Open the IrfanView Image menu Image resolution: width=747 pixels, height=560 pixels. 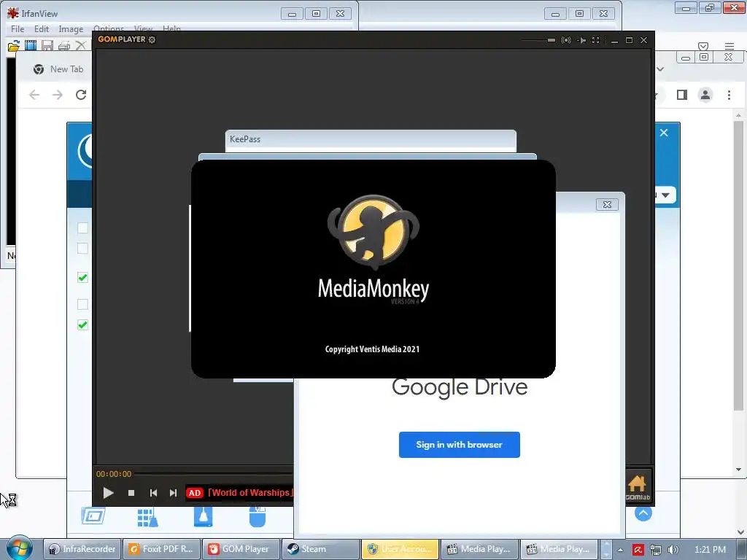pyautogui.click(x=71, y=29)
